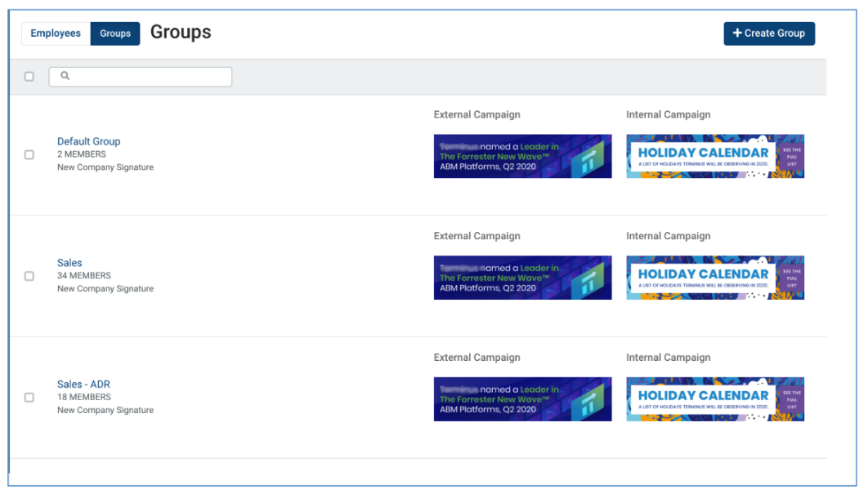This screenshot has width=868, height=494.
Task: Switch to the Employees tab
Action: 56,33
